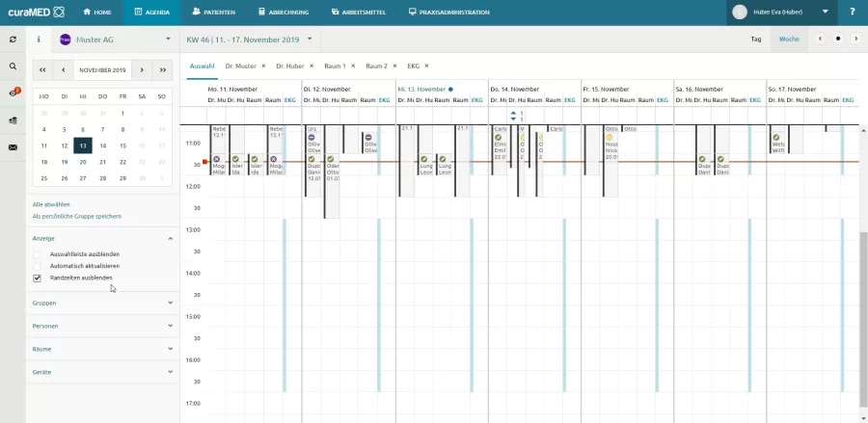Enable Auswahlleiste ausblenden checkbox
868x423 pixels.
pyautogui.click(x=37, y=254)
